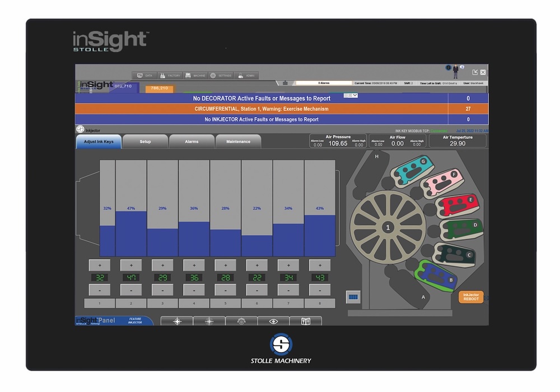Select ink key number 4 button
This screenshot has width=560, height=392.
pyautogui.click(x=194, y=303)
